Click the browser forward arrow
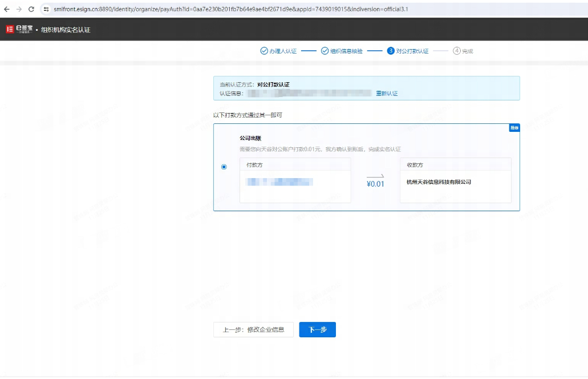Viewport: 588px width, 379px height. tap(19, 9)
